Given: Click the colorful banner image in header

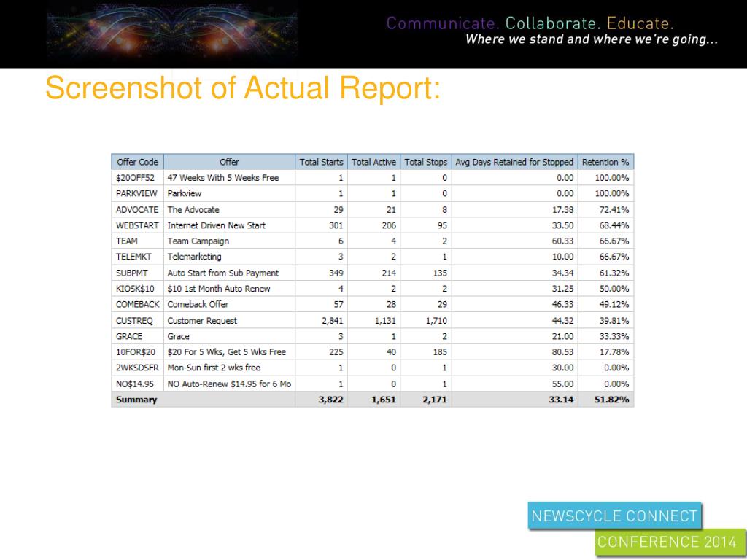Looking at the screenshot, I should [172, 31].
